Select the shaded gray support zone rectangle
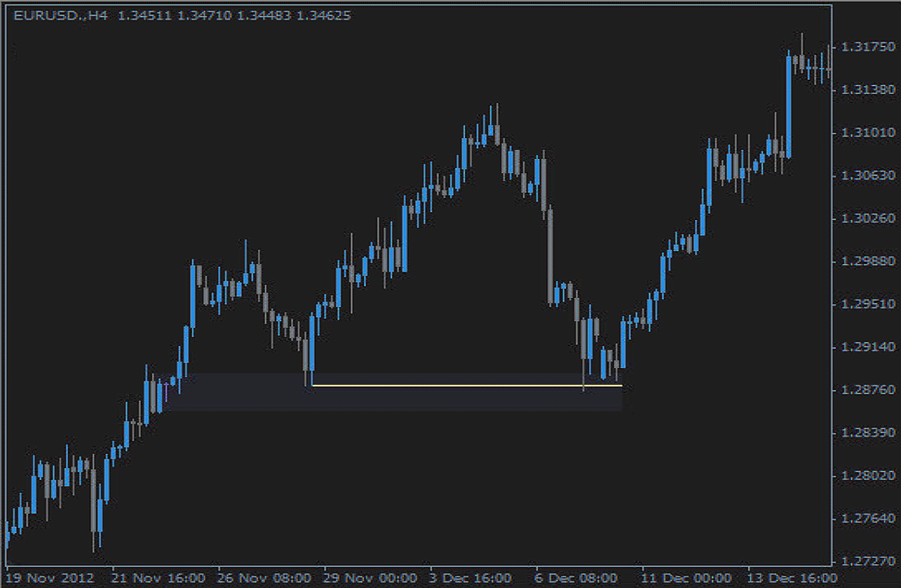 pos(399,399)
